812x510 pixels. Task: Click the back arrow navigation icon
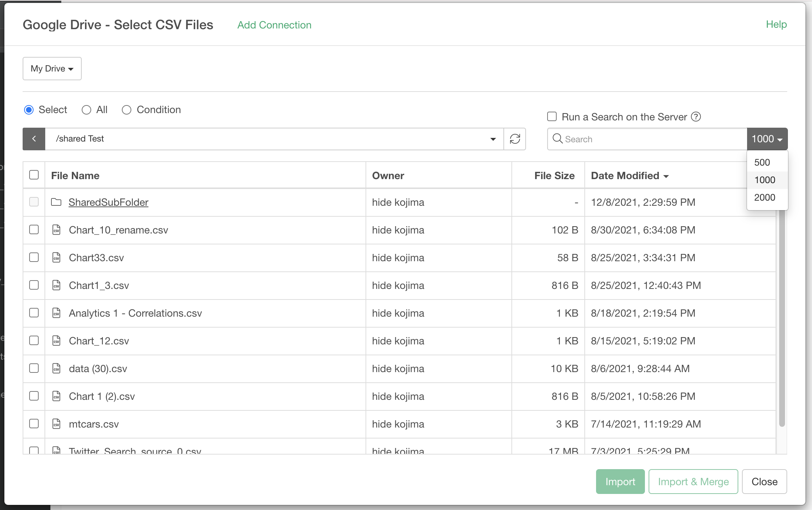coord(34,139)
